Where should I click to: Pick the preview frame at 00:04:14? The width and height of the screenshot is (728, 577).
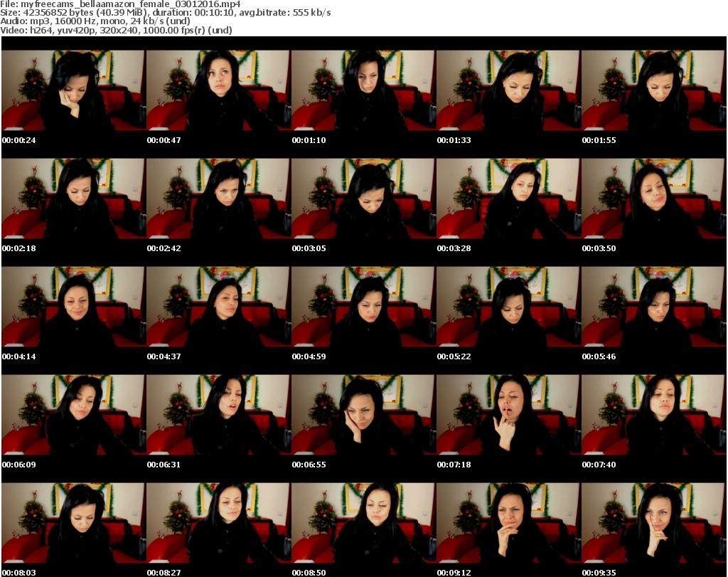(x=74, y=307)
